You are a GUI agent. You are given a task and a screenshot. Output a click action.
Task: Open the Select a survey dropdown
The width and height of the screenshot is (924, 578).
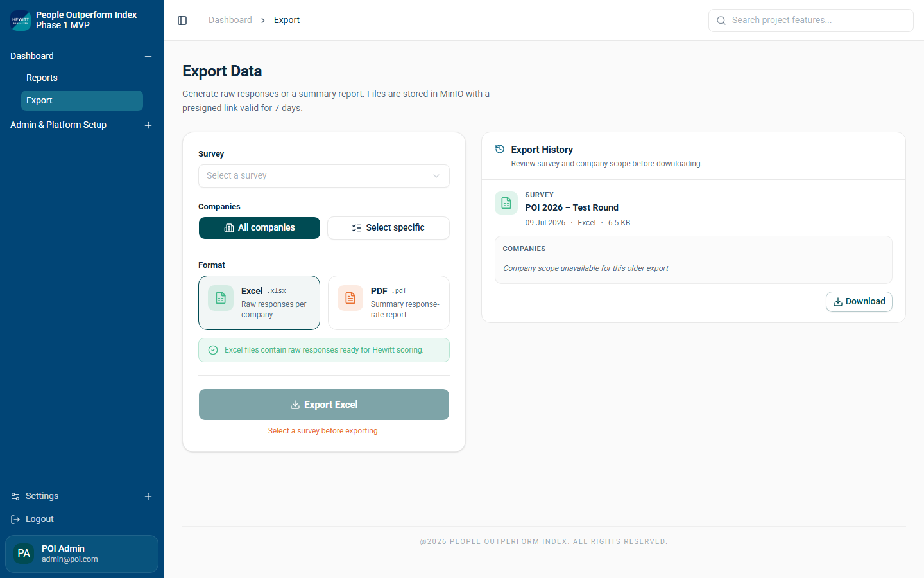[324, 176]
